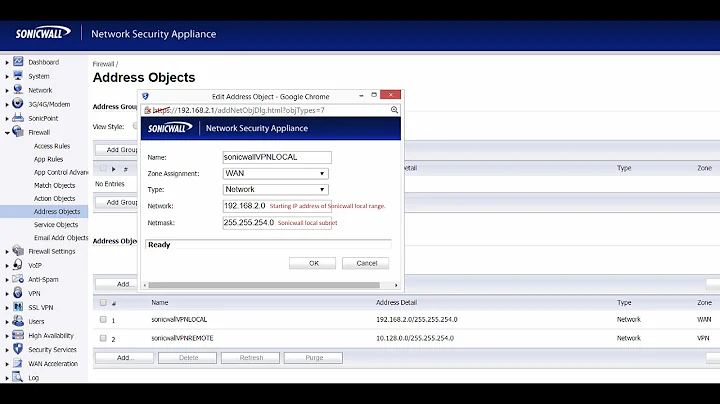Click the VPN sidebar icon
Screen dimensions: 720x404
tap(18, 293)
